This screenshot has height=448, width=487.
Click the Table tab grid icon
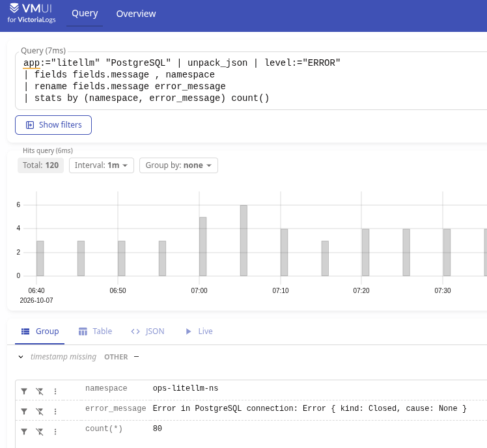(x=83, y=331)
